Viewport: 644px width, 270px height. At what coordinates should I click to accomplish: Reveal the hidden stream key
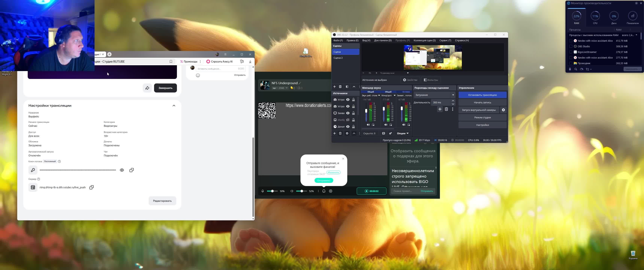122,170
